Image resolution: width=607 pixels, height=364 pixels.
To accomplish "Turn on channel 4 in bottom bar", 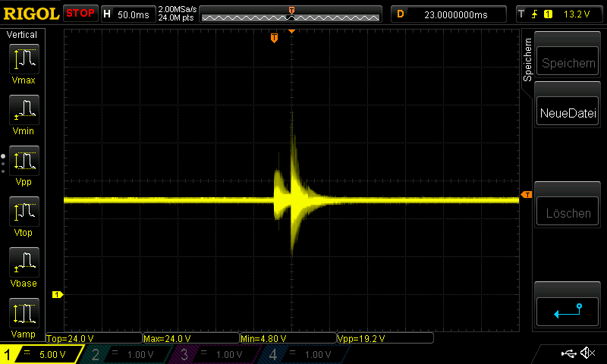I will tap(303, 354).
